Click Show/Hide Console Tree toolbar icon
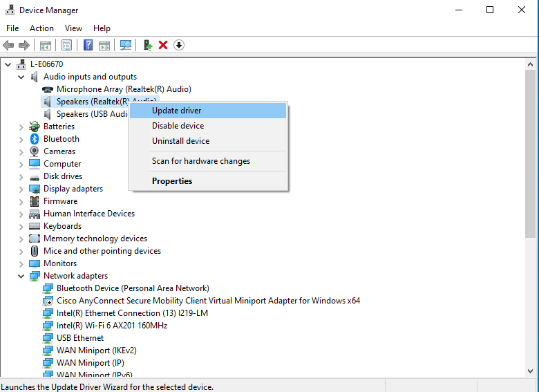This screenshot has width=539, height=392. (46, 45)
